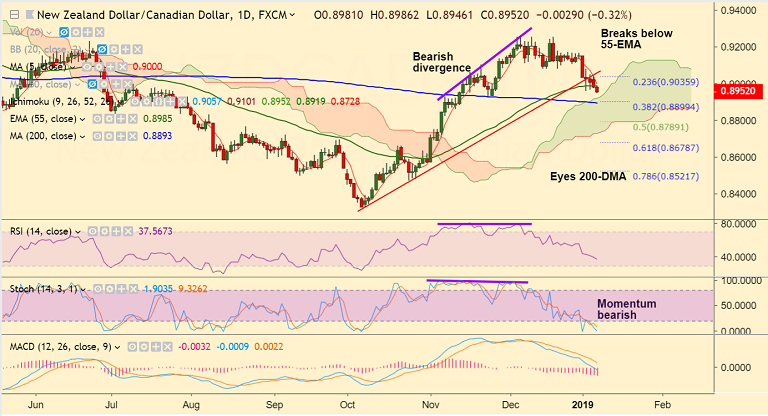Hide the MACD indicator pane plot
Screen dimensions: 768x416
click(x=132, y=347)
